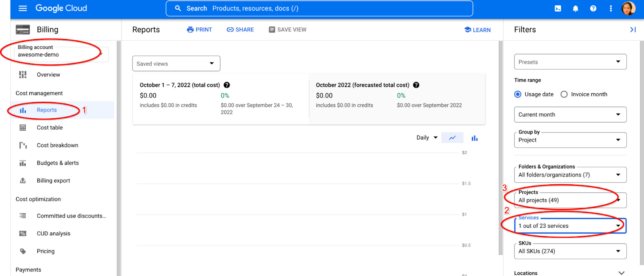644x276 pixels.
Task: Activate Cloud Shell terminal icon
Action: click(558, 8)
